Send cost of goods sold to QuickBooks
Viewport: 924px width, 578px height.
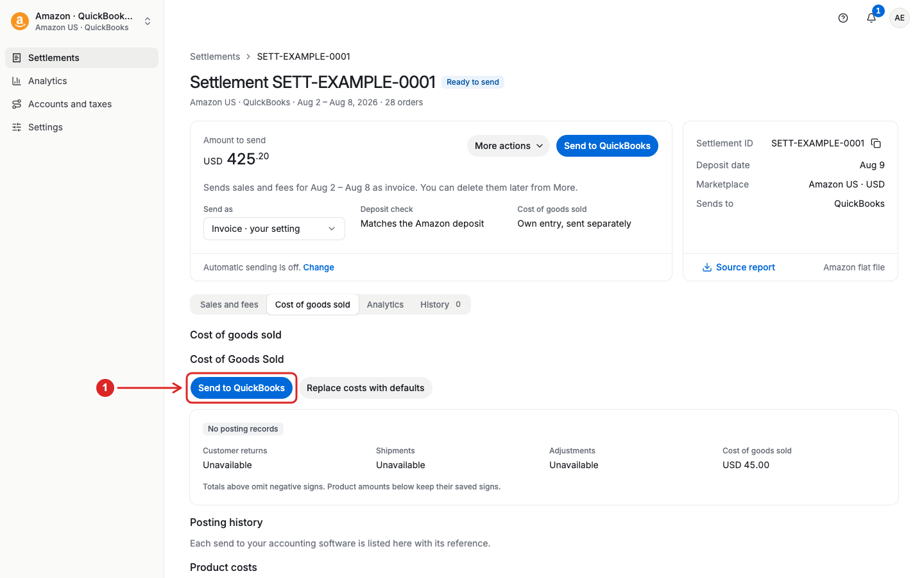point(241,388)
